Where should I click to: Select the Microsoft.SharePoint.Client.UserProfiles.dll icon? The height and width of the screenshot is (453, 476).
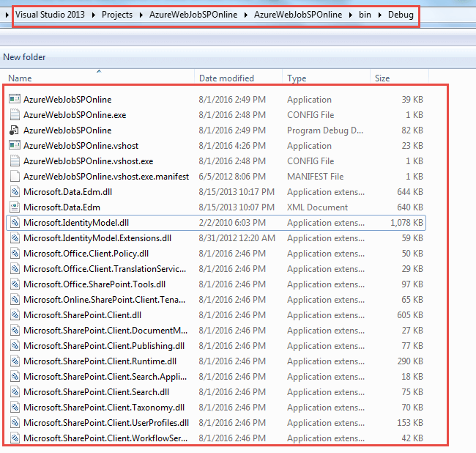coord(15,423)
